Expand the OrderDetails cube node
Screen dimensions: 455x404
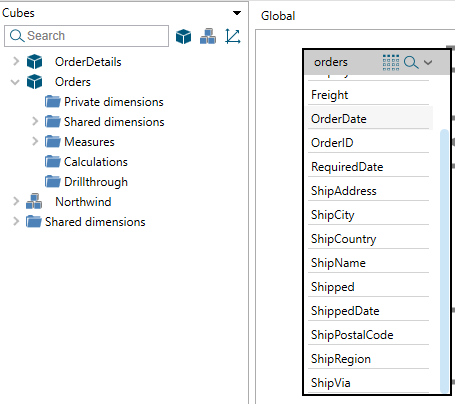(16, 61)
